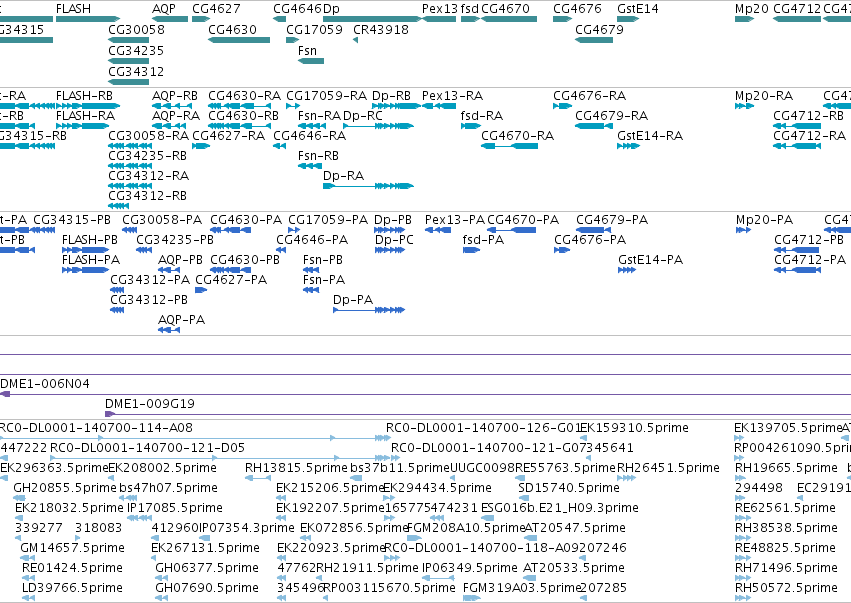Screen dimensions: 851x603
Task: Select the AT20533.5prime EST
Action: click(x=528, y=578)
